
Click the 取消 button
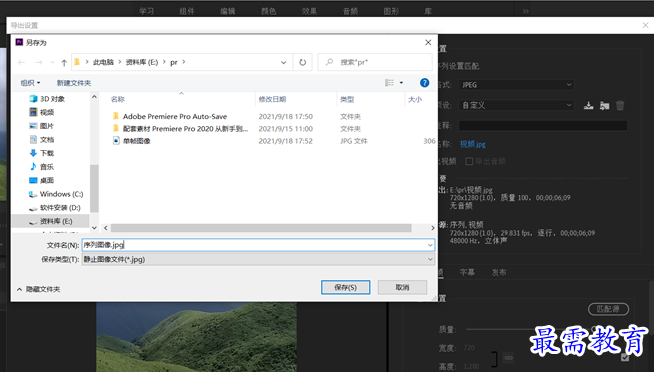pyautogui.click(x=402, y=287)
